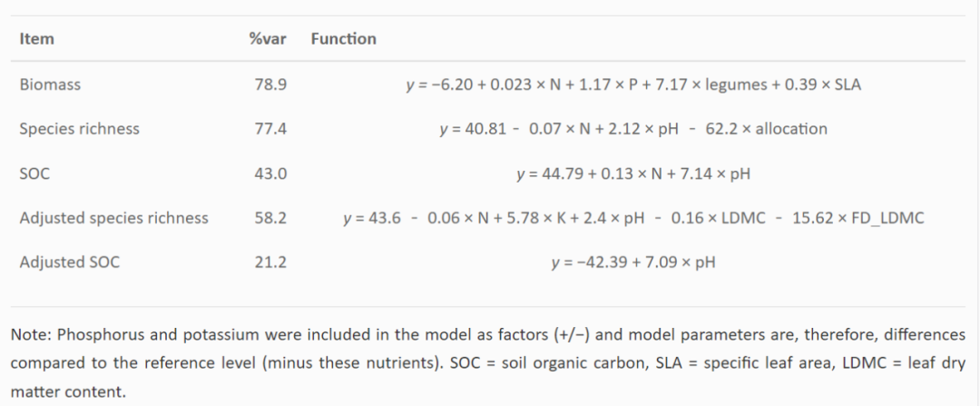Click the Adjusted SOC row label
Image resolution: width=980 pixels, height=406 pixels.
(x=69, y=262)
